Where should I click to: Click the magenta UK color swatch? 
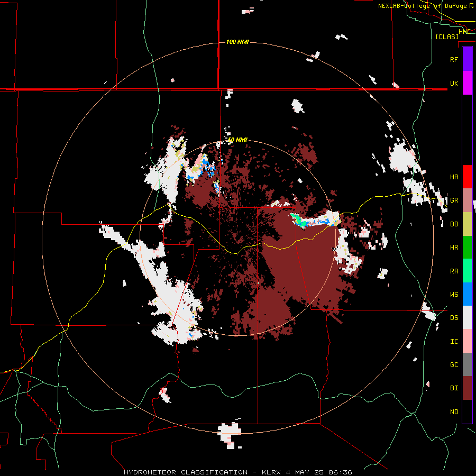coord(467,83)
